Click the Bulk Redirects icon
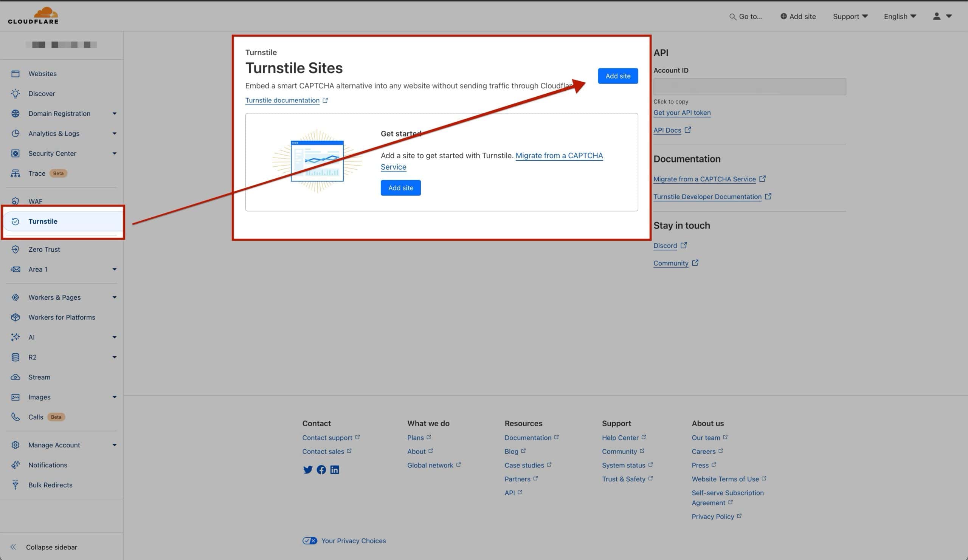This screenshot has height=560, width=968. (16, 485)
